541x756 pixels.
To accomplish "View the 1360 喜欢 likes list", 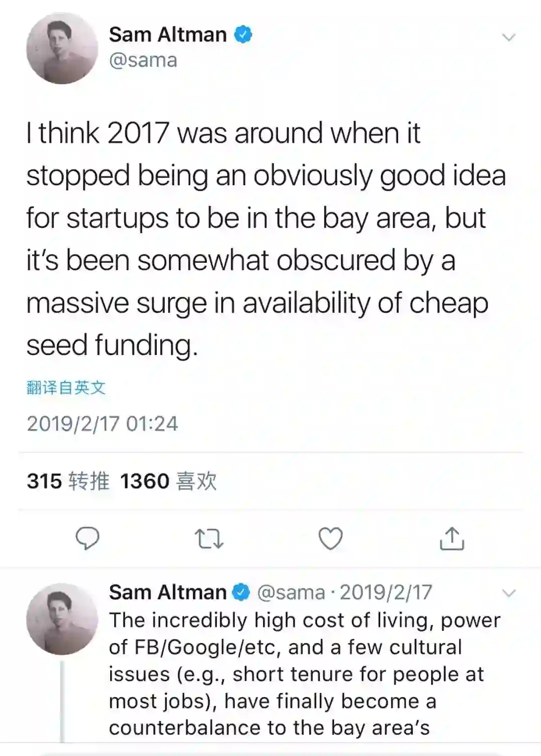I will [168, 481].
